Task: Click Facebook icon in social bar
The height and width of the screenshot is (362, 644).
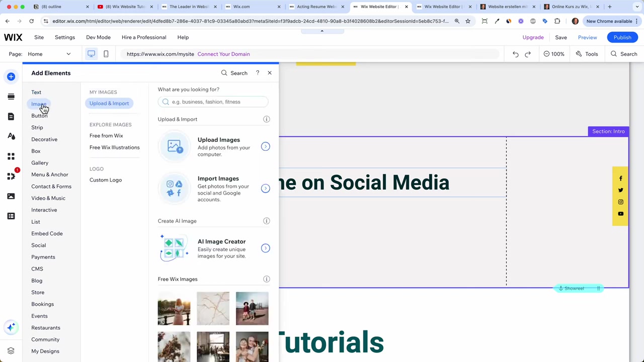Action: point(620,178)
